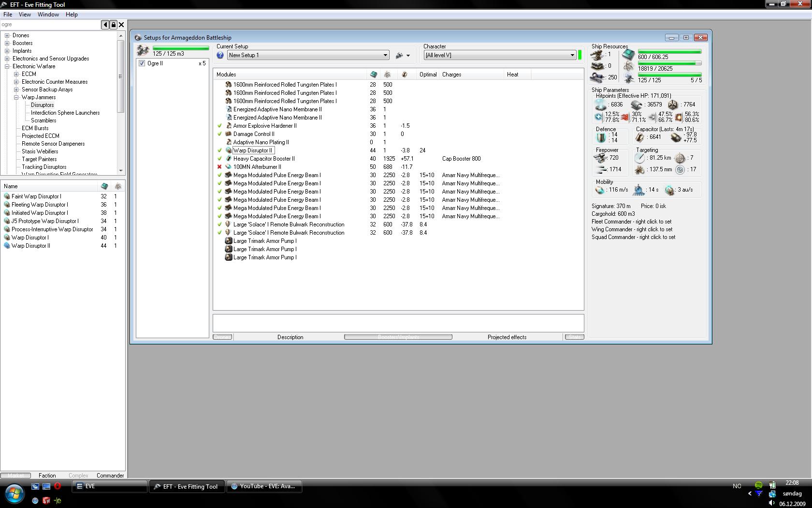Viewport: 812px width, 508px height.
Task: Click the max velocity icon next to 116 m/s
Action: (600, 190)
